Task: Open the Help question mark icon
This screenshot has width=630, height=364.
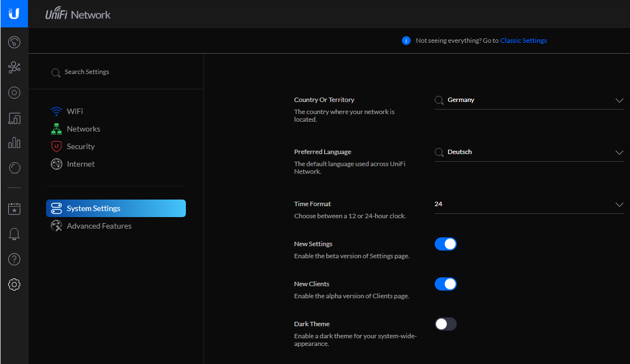Action: 14,259
